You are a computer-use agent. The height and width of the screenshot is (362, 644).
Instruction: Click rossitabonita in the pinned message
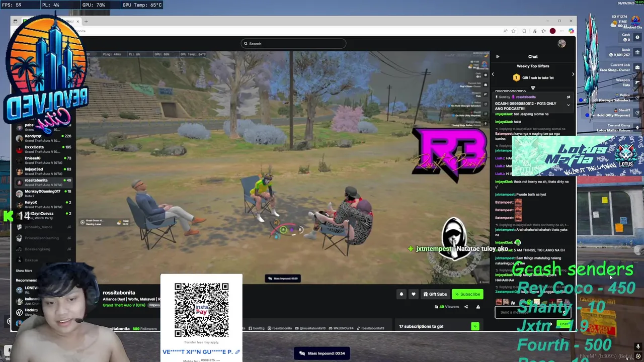(526, 97)
